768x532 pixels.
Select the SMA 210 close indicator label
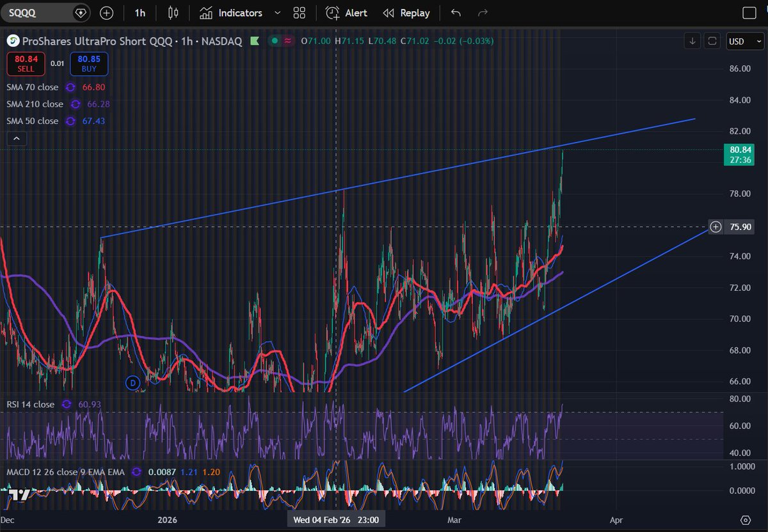pyautogui.click(x=35, y=104)
